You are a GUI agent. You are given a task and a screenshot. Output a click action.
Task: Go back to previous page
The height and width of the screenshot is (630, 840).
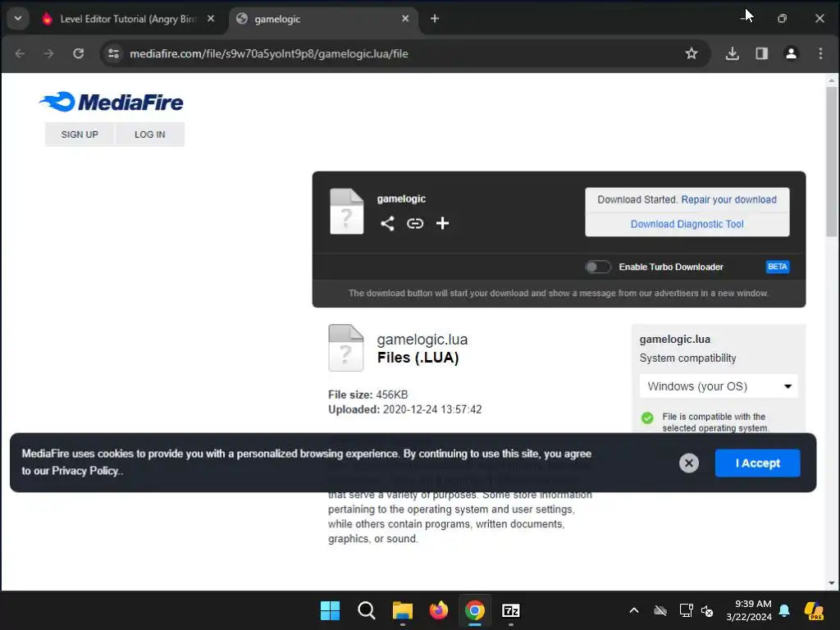pos(20,53)
